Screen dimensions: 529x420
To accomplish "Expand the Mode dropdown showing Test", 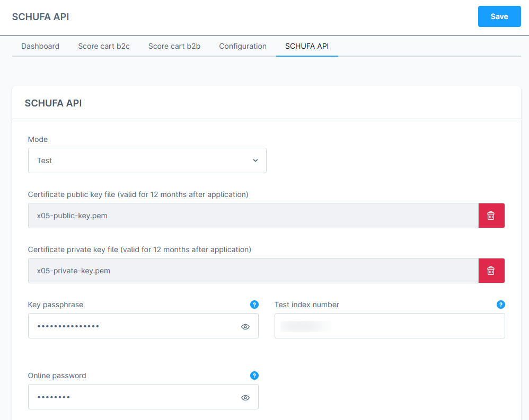I will (x=147, y=160).
